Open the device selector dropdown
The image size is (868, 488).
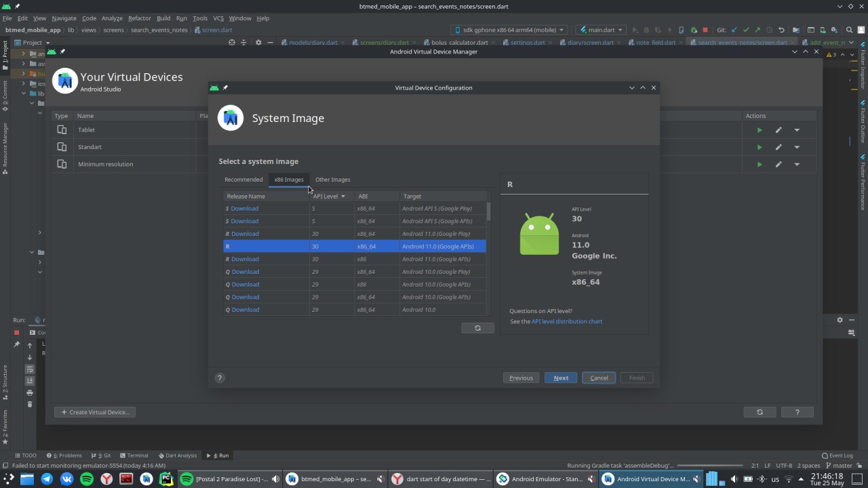tap(509, 30)
